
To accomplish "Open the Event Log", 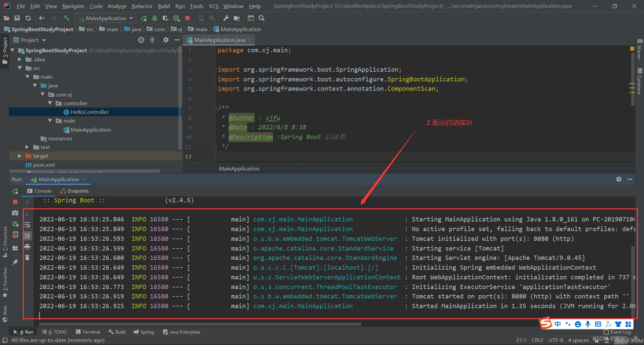I will click(617, 332).
